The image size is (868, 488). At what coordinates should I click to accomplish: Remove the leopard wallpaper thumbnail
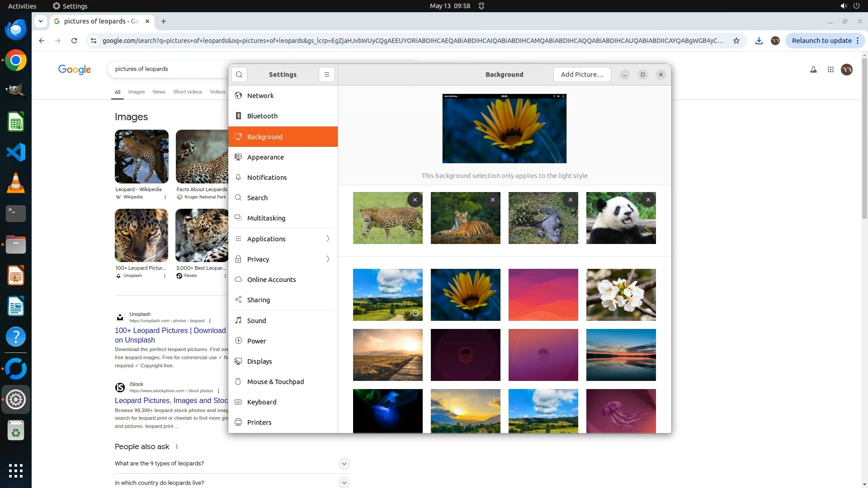pos(415,200)
